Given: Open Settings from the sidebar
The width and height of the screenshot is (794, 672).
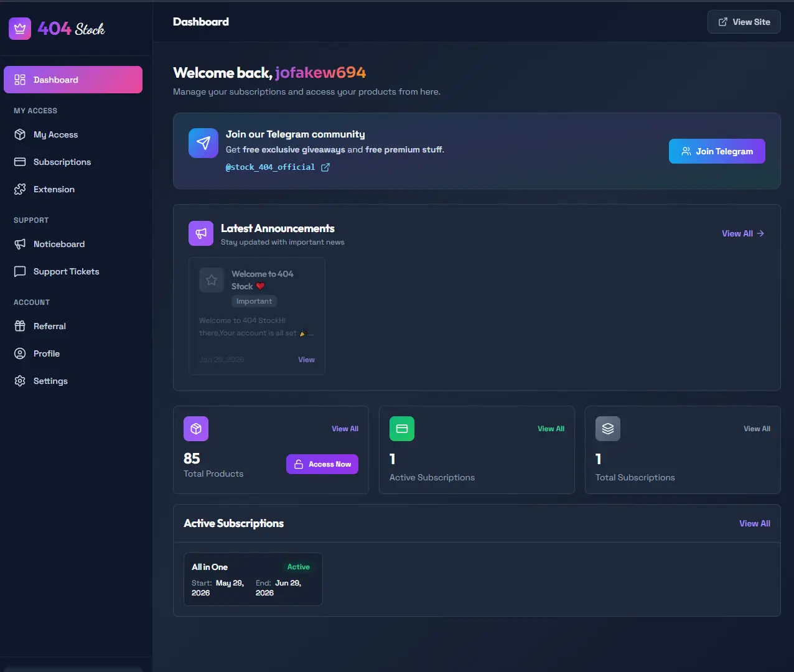Looking at the screenshot, I should 73,381.
